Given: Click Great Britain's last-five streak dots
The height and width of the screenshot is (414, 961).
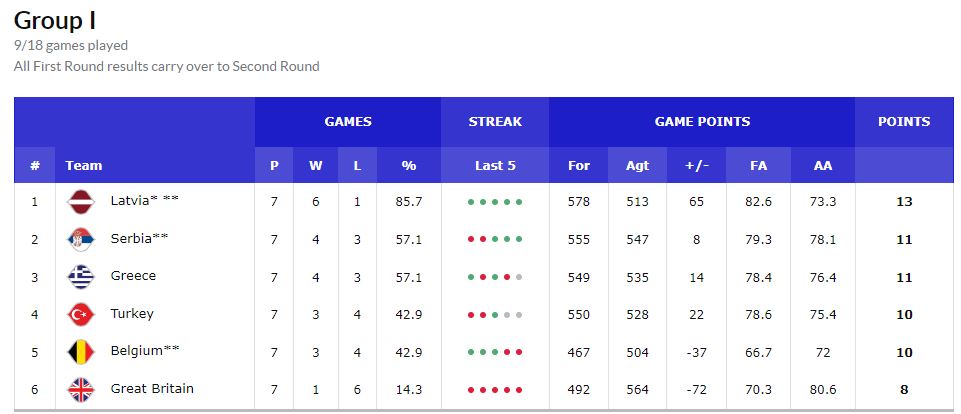Looking at the screenshot, I should coord(495,390).
